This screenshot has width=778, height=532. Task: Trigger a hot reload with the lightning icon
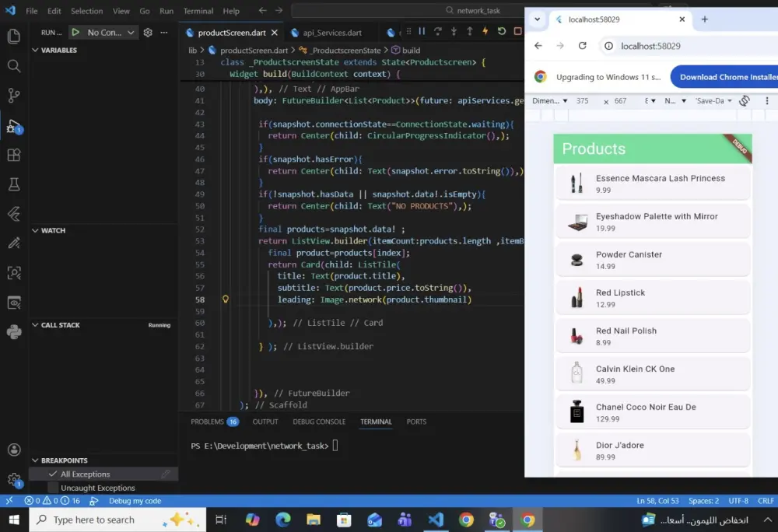(x=484, y=31)
